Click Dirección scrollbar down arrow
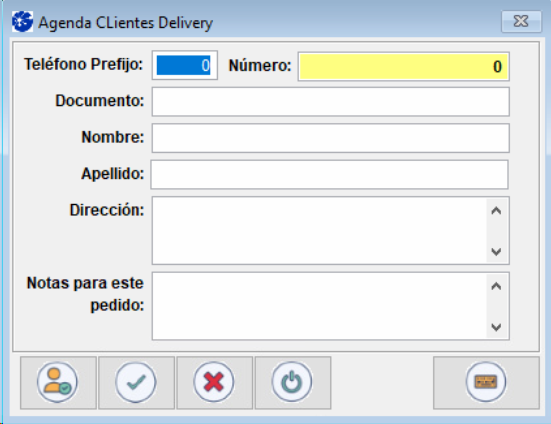 click(x=496, y=252)
